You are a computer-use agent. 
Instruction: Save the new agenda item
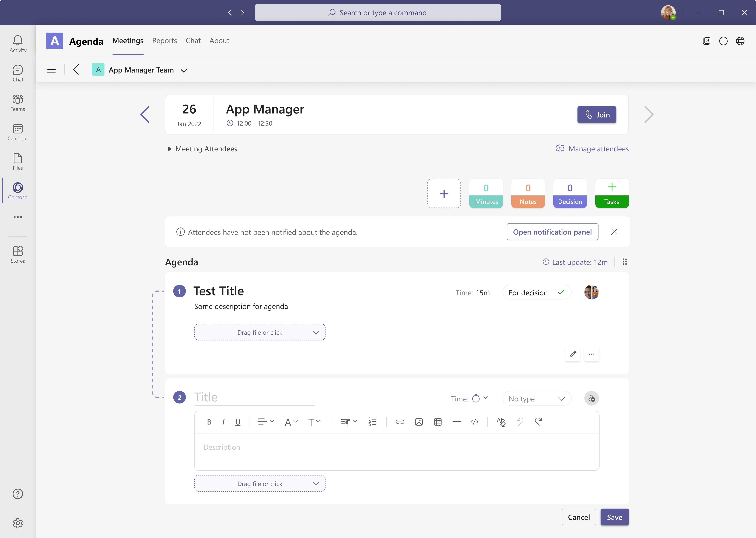615,517
